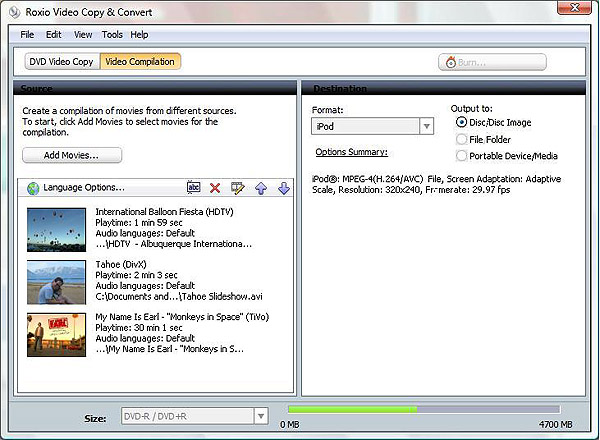Image resolution: width=600 pixels, height=440 pixels.
Task: Click the Burn... button
Action: (492, 62)
